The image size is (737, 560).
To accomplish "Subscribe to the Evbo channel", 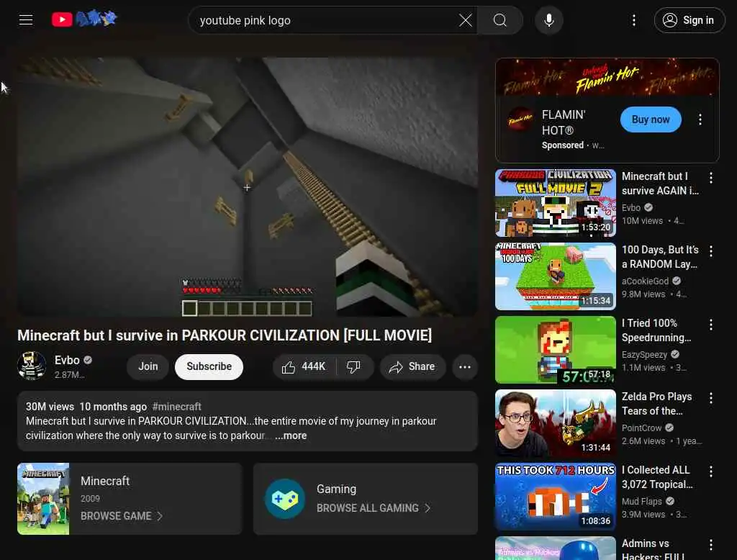I will (209, 366).
